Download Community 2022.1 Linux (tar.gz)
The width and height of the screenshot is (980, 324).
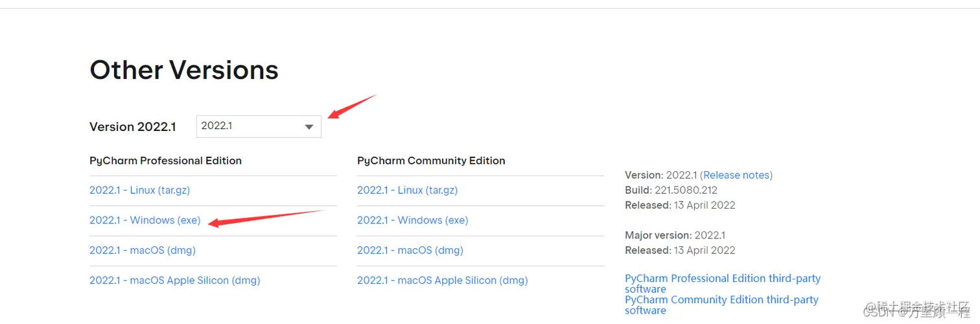click(407, 190)
